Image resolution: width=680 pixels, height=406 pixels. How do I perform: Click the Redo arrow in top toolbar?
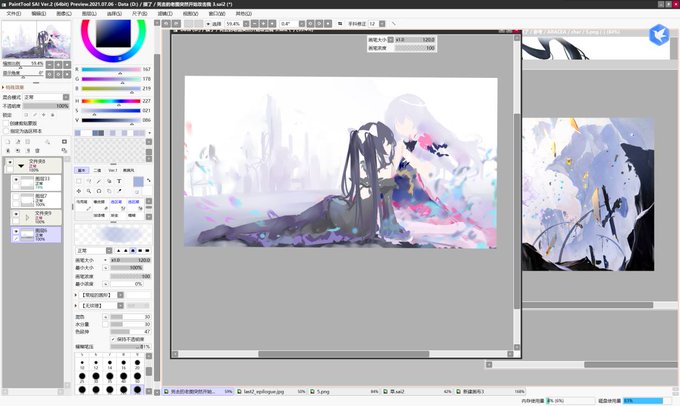point(176,24)
